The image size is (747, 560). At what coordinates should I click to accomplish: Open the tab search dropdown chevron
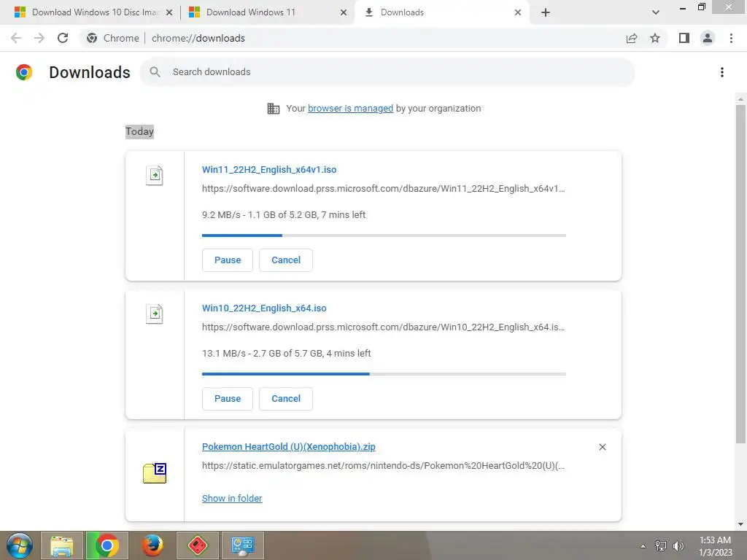[656, 12]
